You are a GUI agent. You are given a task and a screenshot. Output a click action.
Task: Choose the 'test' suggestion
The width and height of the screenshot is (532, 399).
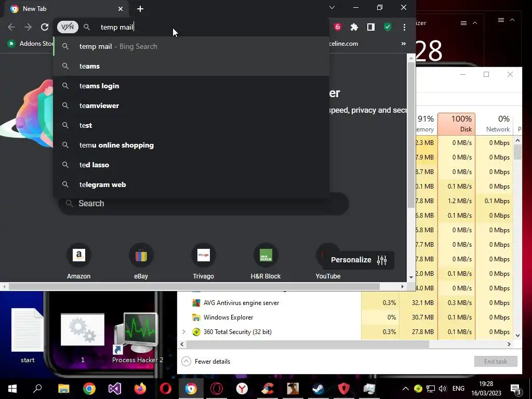coord(191,125)
